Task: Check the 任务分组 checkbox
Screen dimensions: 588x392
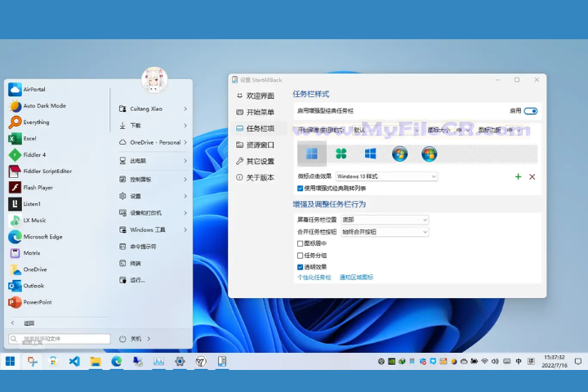Action: coord(300,256)
